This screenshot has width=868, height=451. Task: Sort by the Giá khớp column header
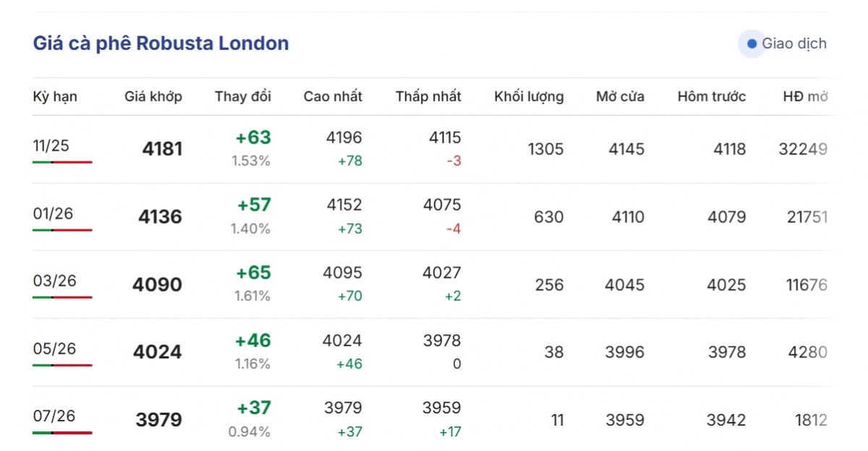pos(153,96)
